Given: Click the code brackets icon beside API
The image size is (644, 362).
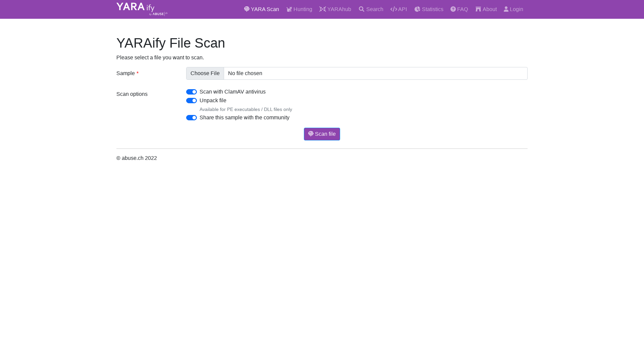Looking at the screenshot, I should pos(394,9).
